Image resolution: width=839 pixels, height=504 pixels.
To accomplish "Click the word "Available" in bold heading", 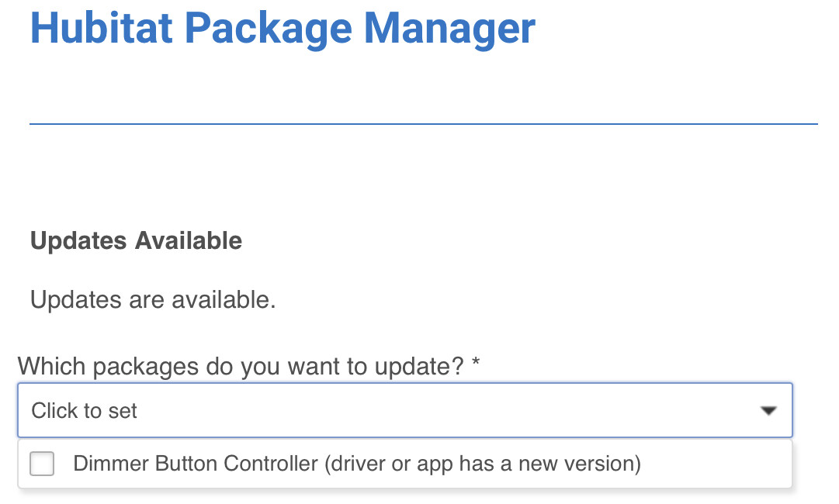I will [189, 240].
